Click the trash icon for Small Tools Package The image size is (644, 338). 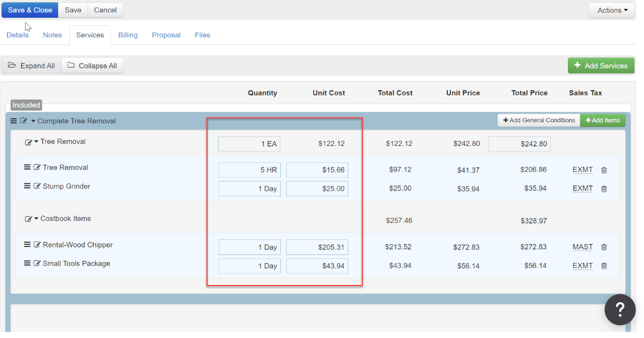(604, 266)
